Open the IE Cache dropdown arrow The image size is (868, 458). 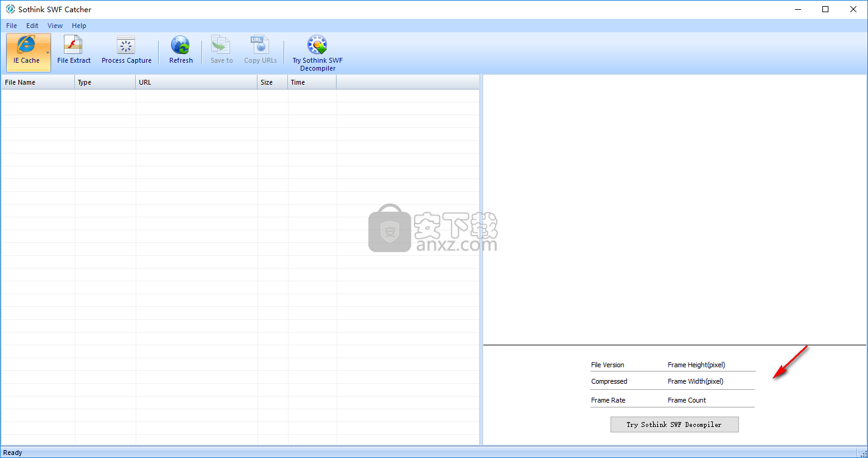pos(48,52)
